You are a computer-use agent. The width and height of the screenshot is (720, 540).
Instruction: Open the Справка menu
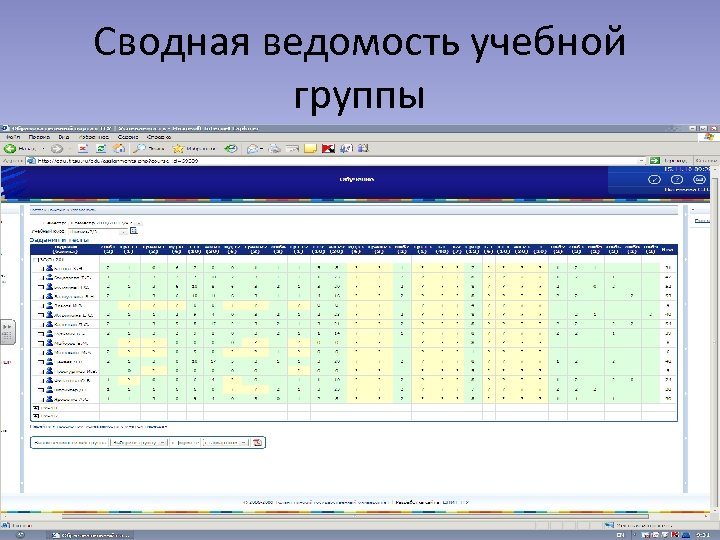159,137
